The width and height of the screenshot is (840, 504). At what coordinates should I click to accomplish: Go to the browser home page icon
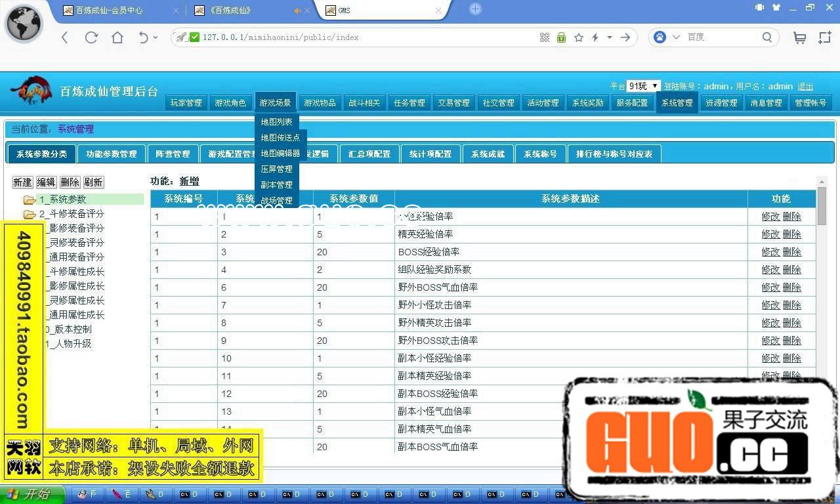[117, 37]
